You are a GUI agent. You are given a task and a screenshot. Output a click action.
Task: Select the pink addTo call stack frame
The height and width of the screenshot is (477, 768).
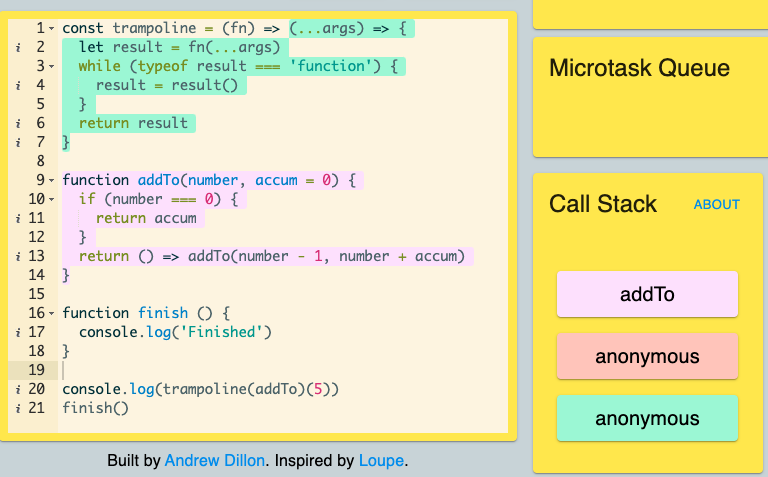click(x=647, y=294)
